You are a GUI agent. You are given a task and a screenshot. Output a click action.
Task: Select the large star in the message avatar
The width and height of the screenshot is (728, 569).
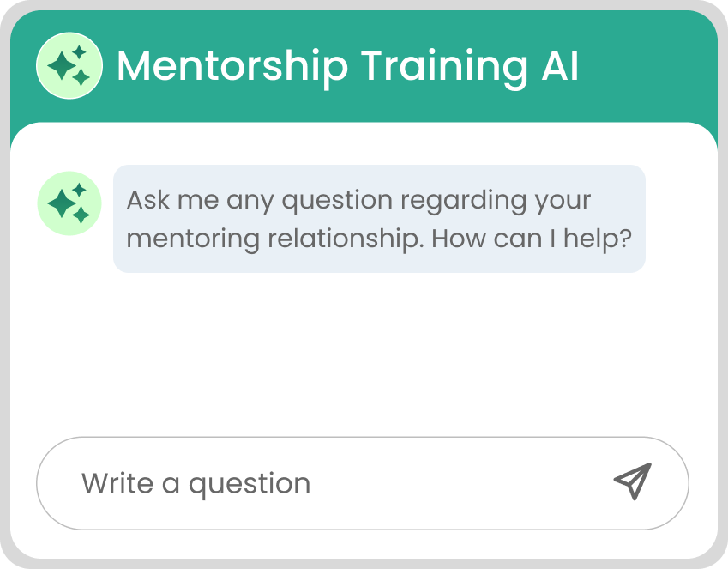62,203
